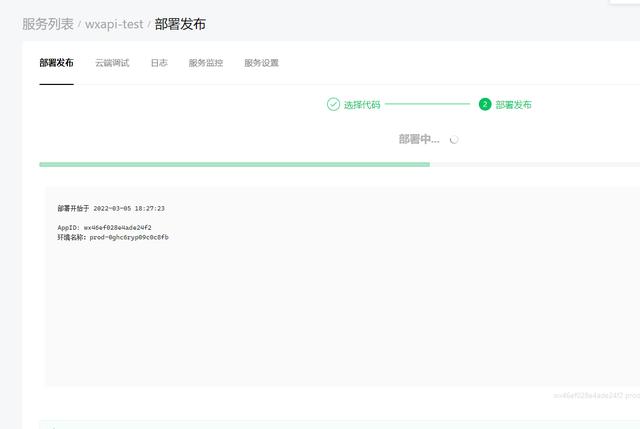This screenshot has height=429, width=640.
Task: Click the 选择代码 step label
Action: point(362,105)
